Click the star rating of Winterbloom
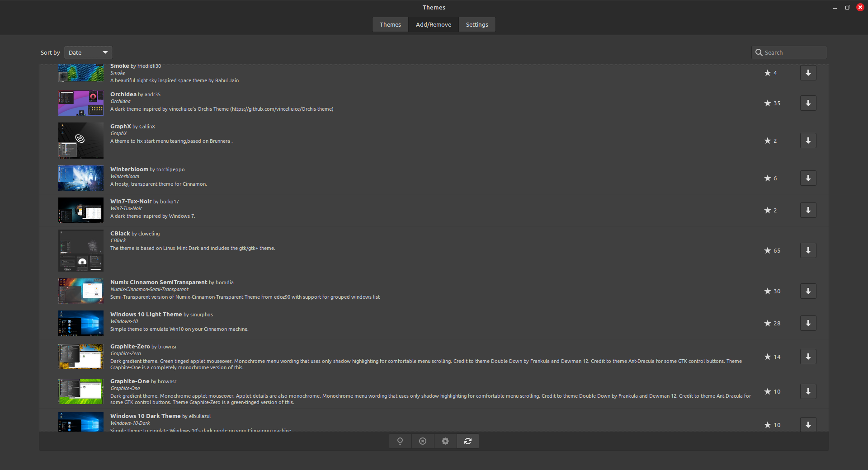 click(770, 178)
